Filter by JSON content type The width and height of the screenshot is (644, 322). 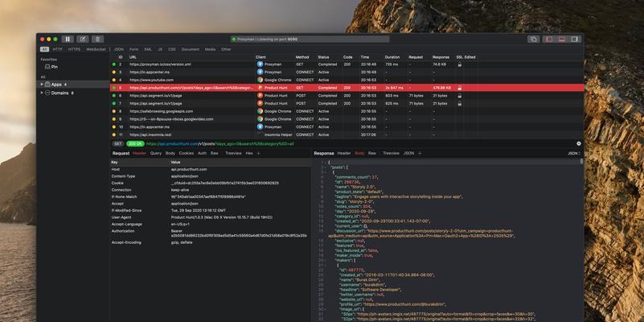click(119, 49)
